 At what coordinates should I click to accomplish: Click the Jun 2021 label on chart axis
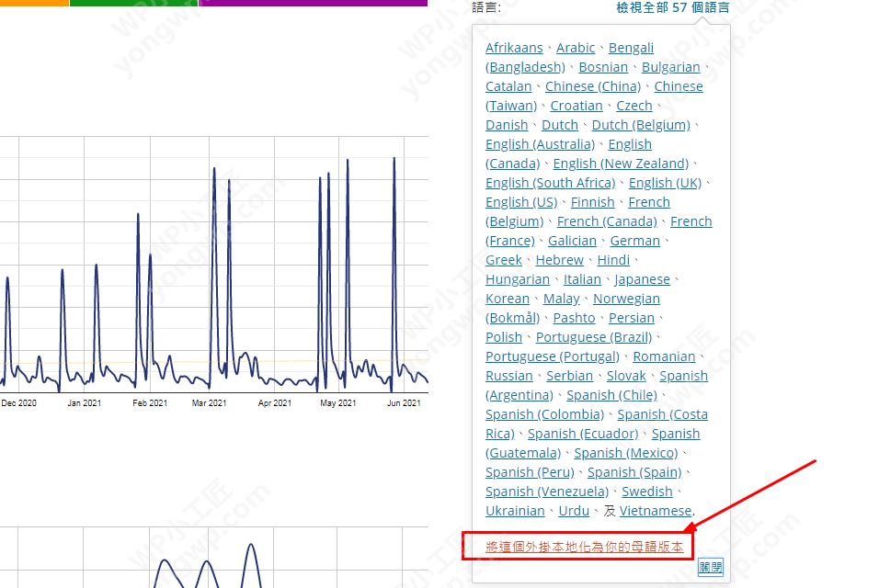pyautogui.click(x=404, y=403)
